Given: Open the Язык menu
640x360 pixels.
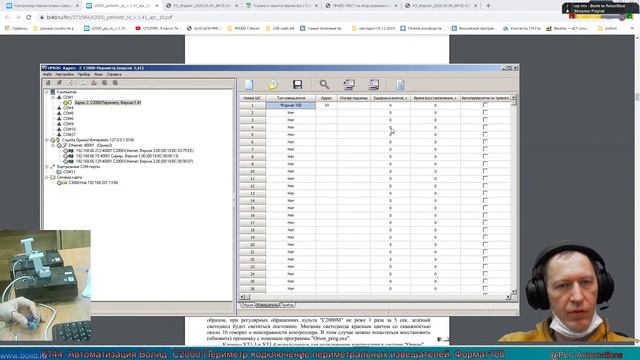Looking at the screenshot, I should (98, 74).
